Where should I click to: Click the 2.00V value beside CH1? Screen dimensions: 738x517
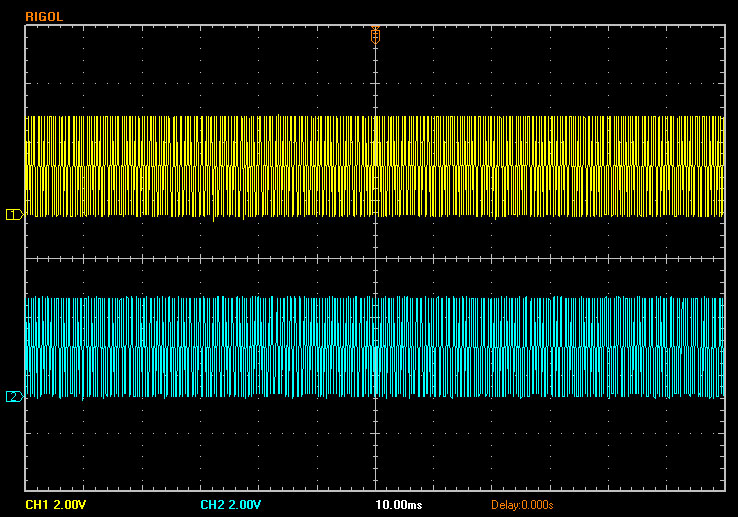point(70,505)
